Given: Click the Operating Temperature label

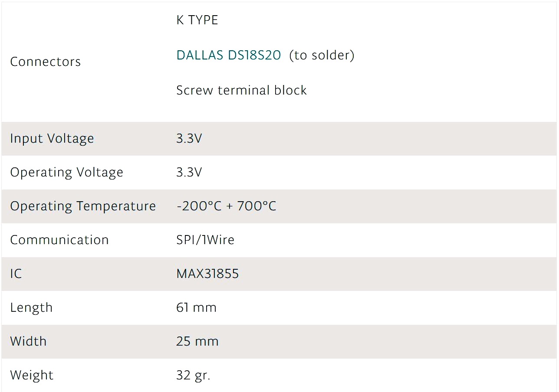Looking at the screenshot, I should 83,206.
